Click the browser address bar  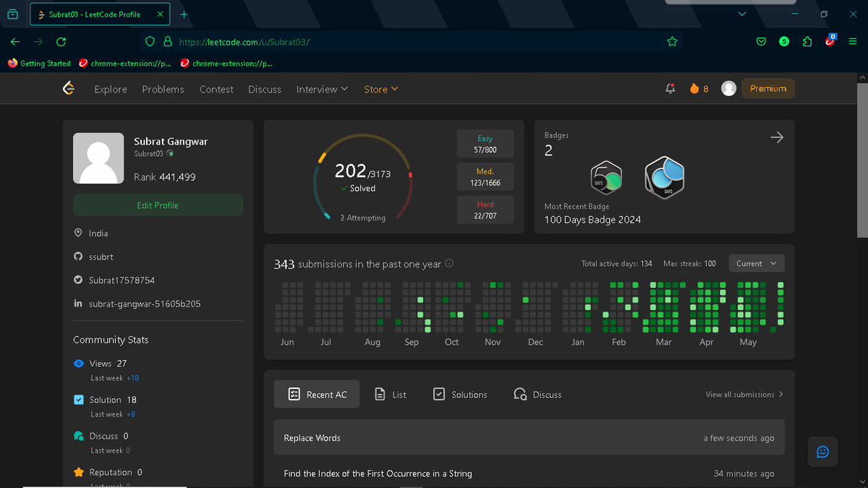[412, 41]
